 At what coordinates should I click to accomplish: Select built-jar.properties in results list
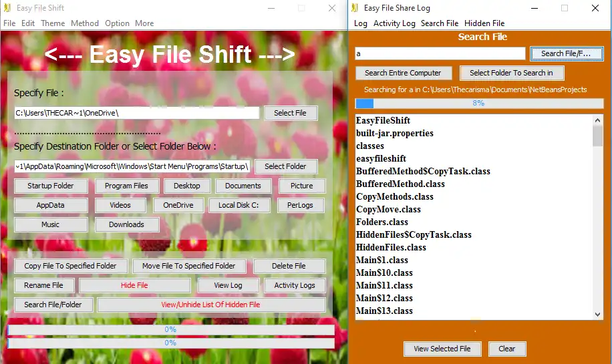[395, 134]
